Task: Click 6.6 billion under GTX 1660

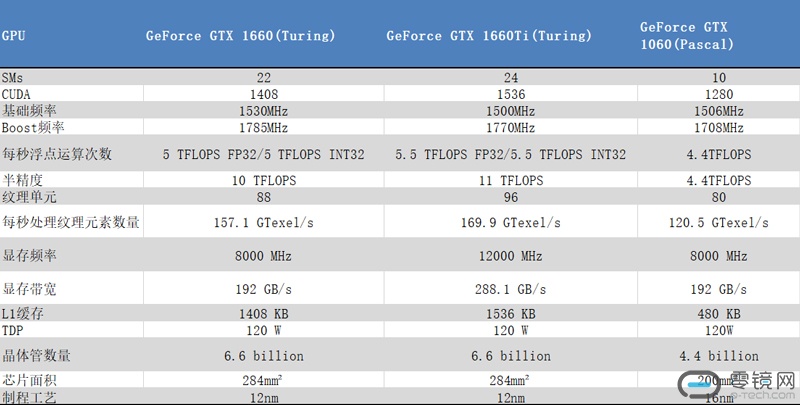Action: 264,356
